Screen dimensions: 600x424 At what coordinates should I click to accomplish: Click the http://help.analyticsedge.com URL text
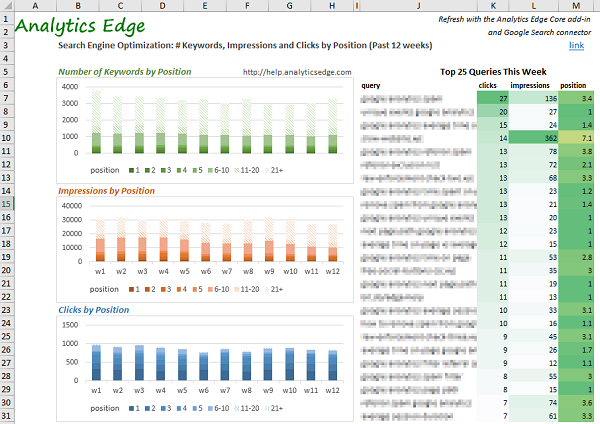(297, 72)
